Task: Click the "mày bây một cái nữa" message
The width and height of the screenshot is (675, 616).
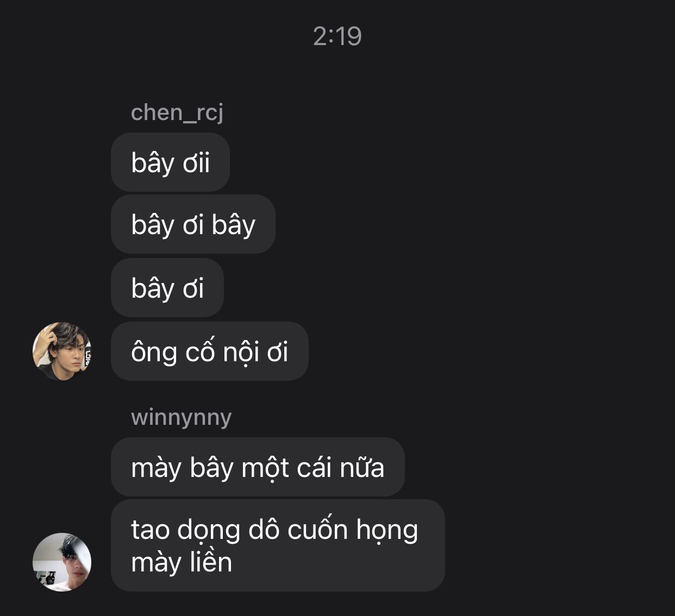Action: pyautogui.click(x=258, y=467)
